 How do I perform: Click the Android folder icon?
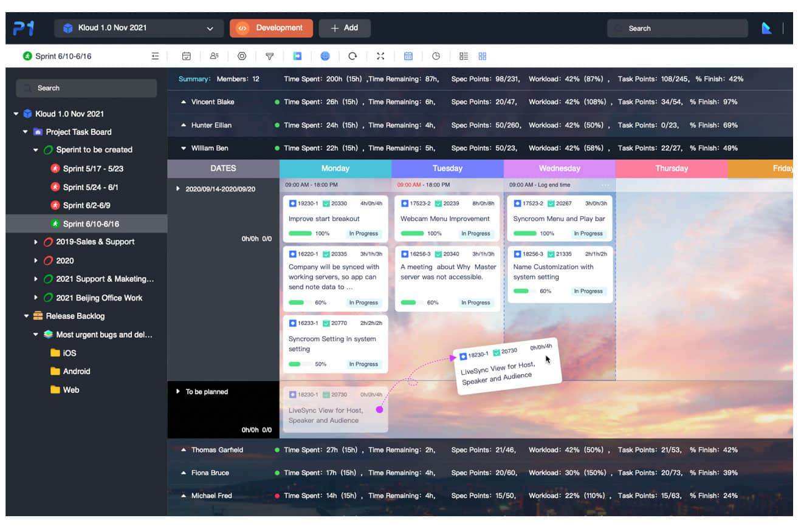(55, 371)
